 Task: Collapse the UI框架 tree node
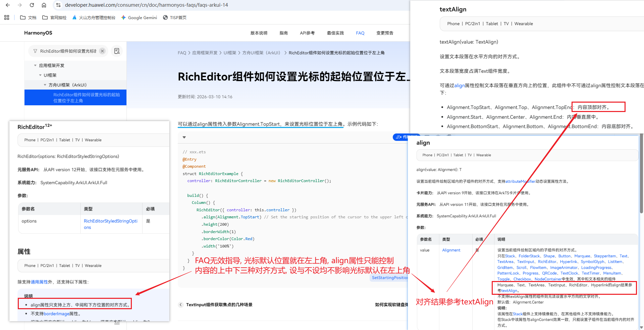pos(40,75)
